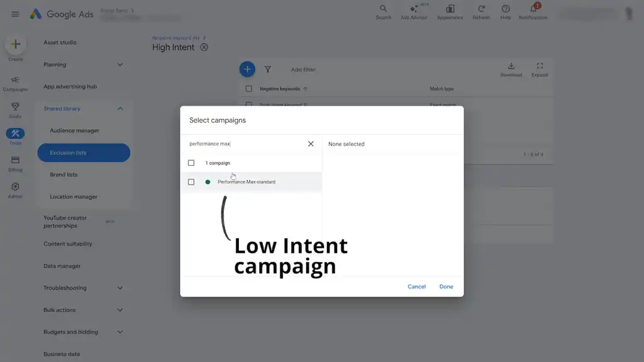Select the Performance Max-standard row text
Image resolution: width=644 pixels, height=362 pixels.
click(247, 182)
